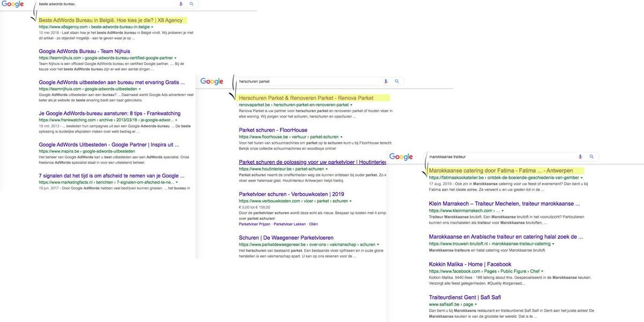Screen dimensions: 644x322
Task: Click the 'Parketvloer Lakken' sitelink
Action: [290, 224]
